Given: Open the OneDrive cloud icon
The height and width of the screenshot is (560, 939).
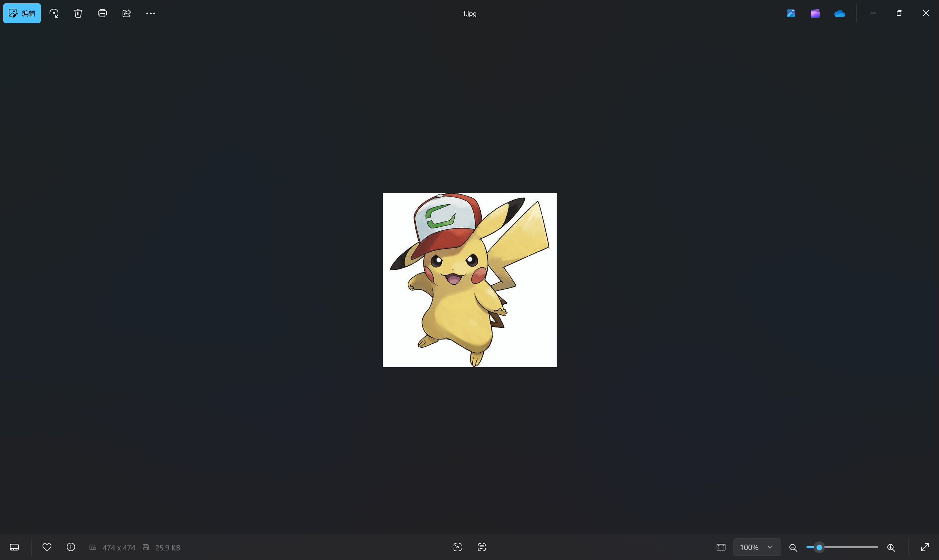Looking at the screenshot, I should 839,13.
